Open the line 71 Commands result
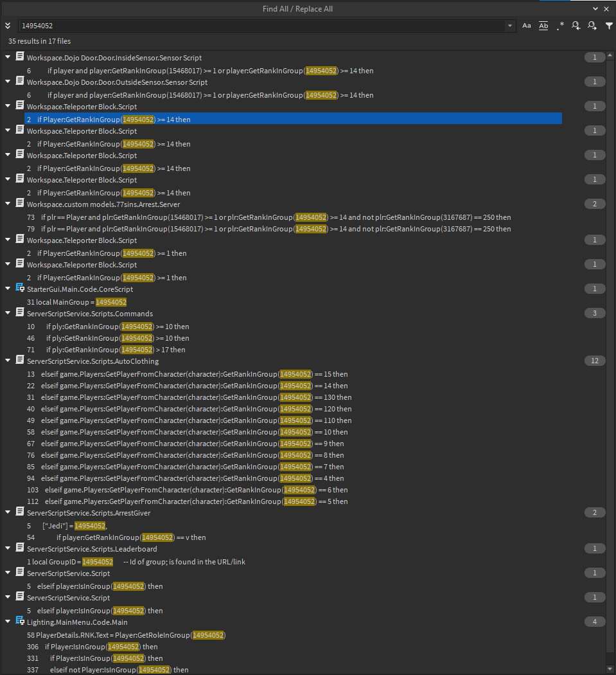Image resolution: width=616 pixels, height=675 pixels. [116, 350]
